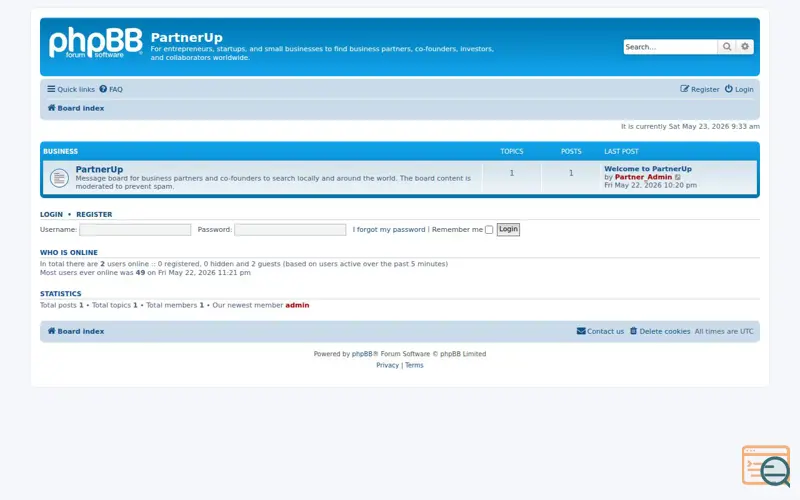Click the PartnerUp site title
Screen dimensions: 800x500
(187, 37)
